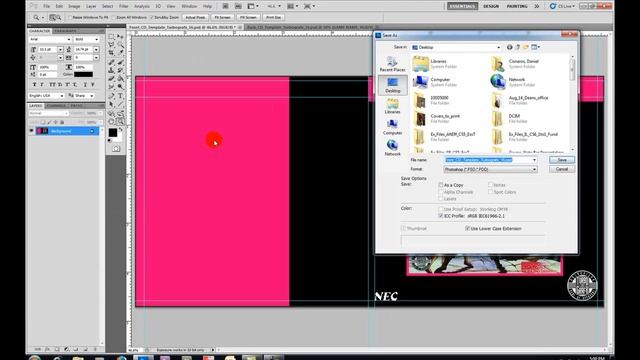
Task: Enable Resize Windows To Fit option
Action: pyautogui.click(x=69, y=18)
